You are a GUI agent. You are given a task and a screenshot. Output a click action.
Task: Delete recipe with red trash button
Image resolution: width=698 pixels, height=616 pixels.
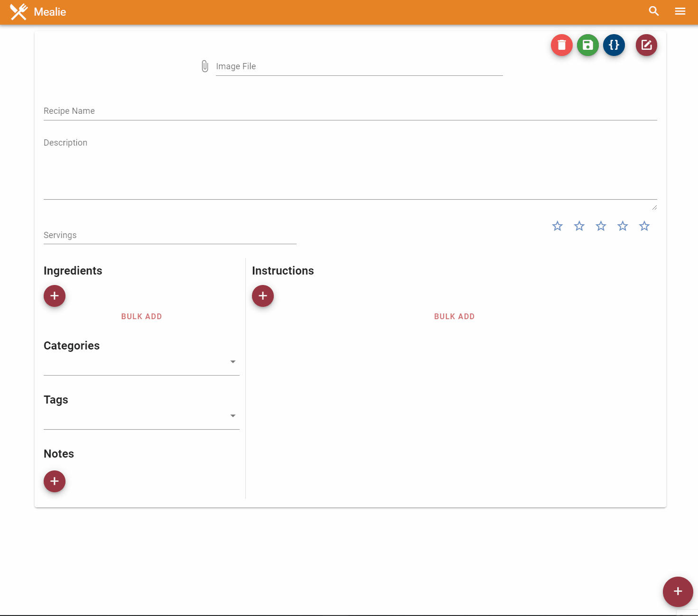pyautogui.click(x=562, y=45)
